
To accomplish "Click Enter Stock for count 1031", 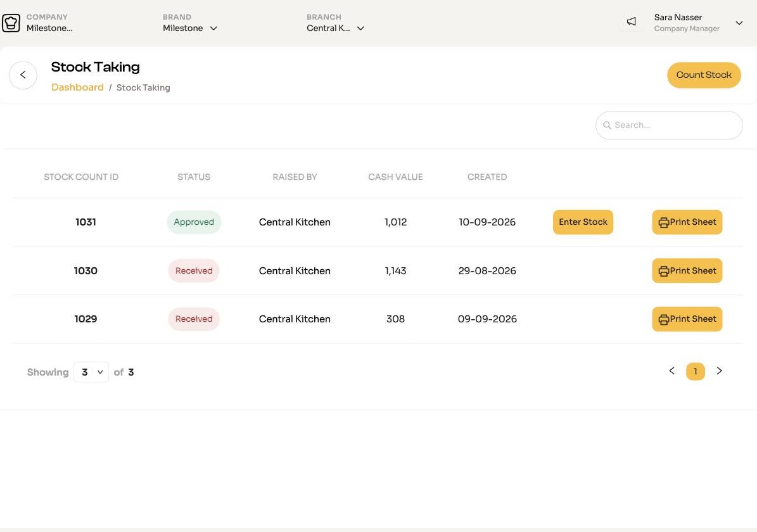I will pos(583,222).
